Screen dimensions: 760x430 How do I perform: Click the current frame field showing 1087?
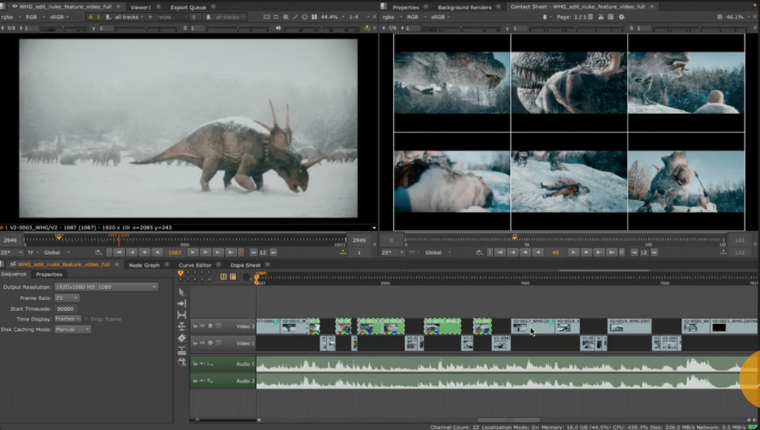pos(174,253)
